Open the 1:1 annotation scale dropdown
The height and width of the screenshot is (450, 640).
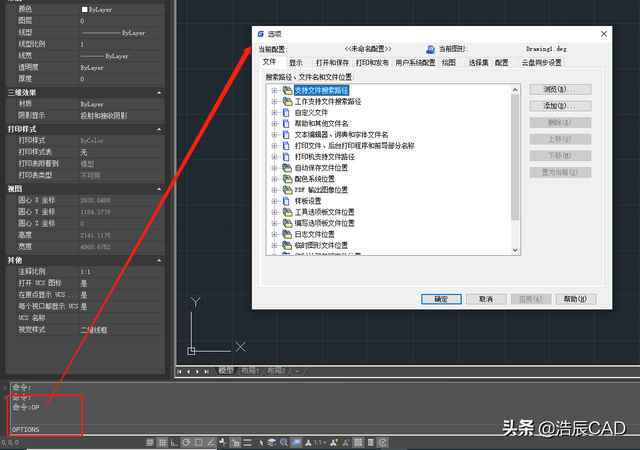(x=320, y=442)
